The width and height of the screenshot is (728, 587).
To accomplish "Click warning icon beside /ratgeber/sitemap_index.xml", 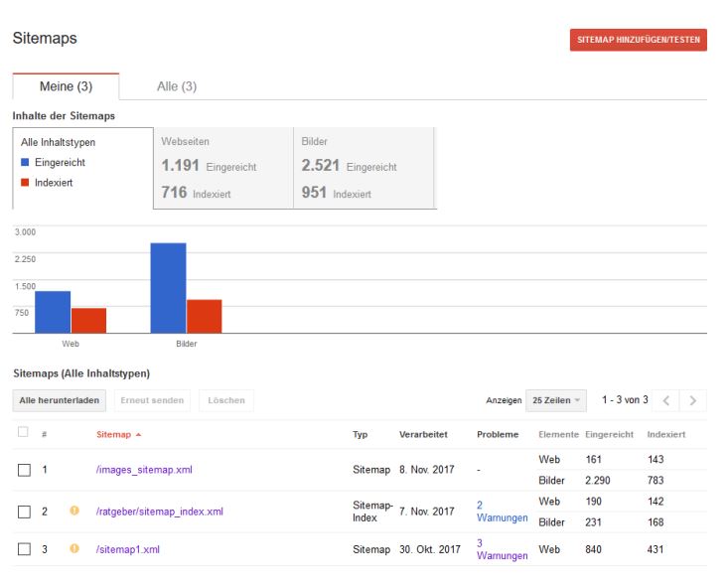I will click(74, 511).
